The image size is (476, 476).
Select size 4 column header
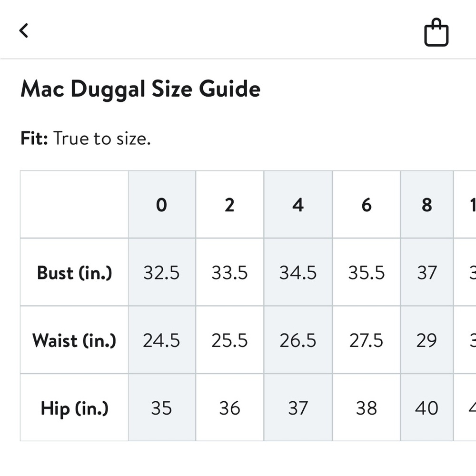[298, 205]
